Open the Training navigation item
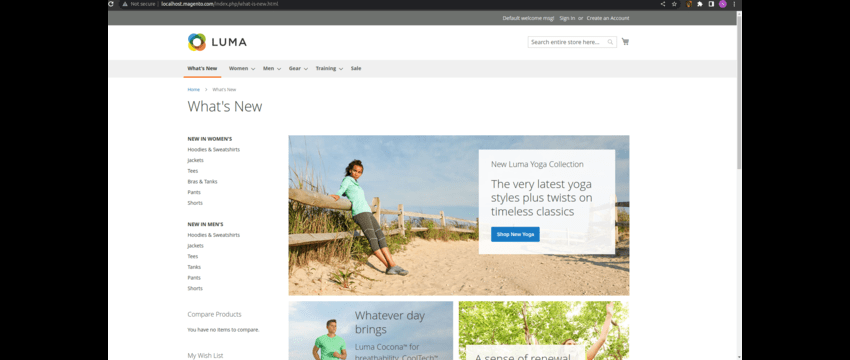The height and width of the screenshot is (360, 850). tap(326, 68)
